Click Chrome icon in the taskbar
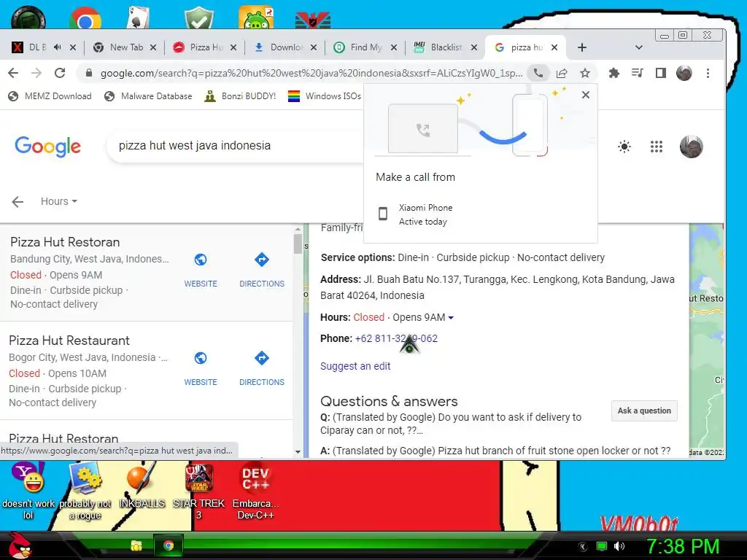 pos(169,545)
